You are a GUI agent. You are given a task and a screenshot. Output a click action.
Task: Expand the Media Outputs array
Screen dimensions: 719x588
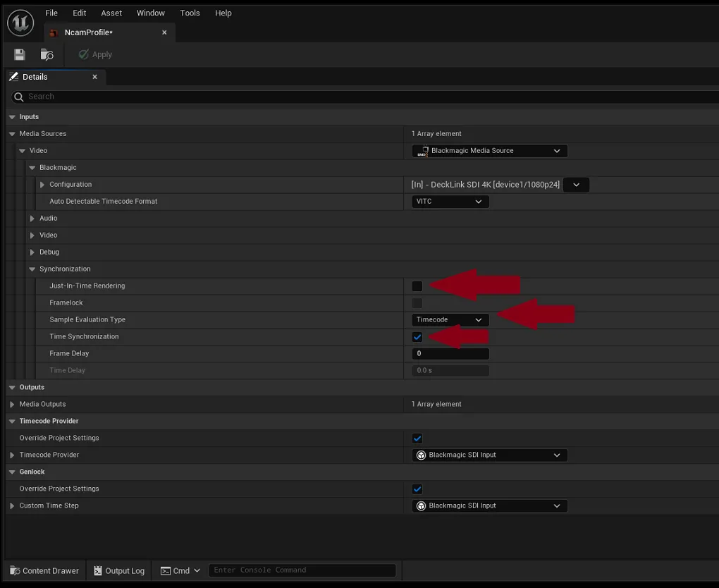coord(13,405)
